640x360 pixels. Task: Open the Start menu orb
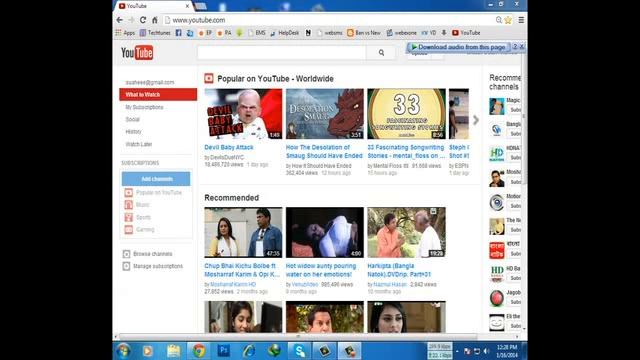point(123,351)
